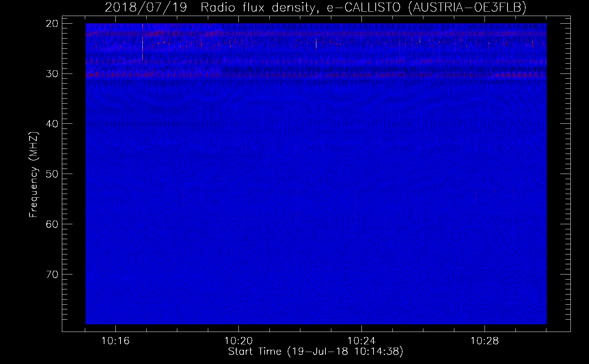Viewport: 589px width, 364px height.
Task: Click the 70 frequency tick label
Action: [x=52, y=274]
